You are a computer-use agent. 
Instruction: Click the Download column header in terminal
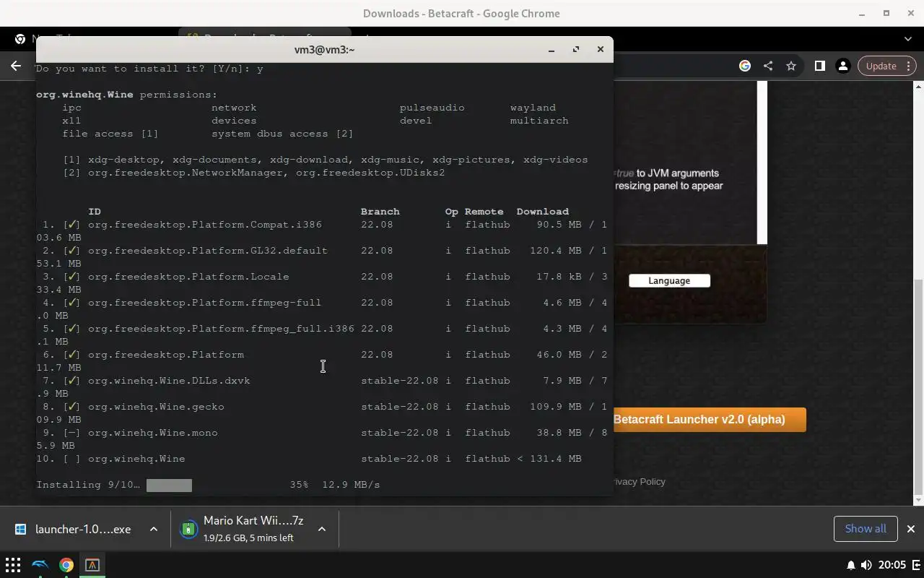pyautogui.click(x=543, y=212)
